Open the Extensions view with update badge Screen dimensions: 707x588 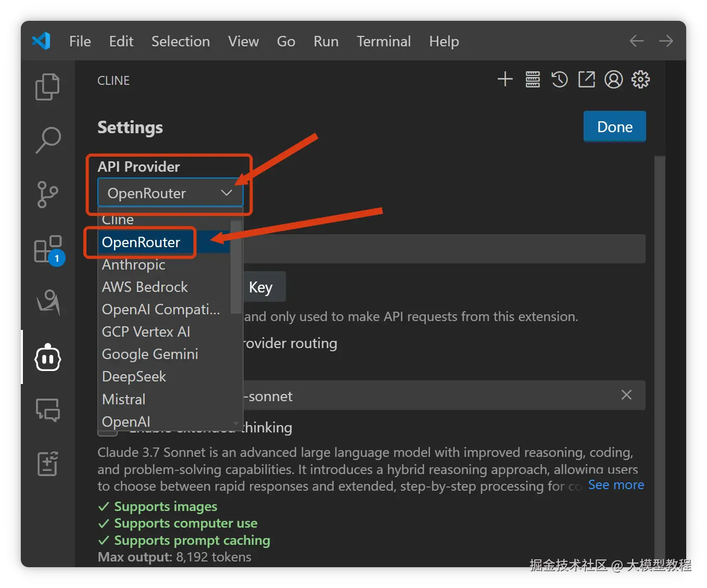48,249
